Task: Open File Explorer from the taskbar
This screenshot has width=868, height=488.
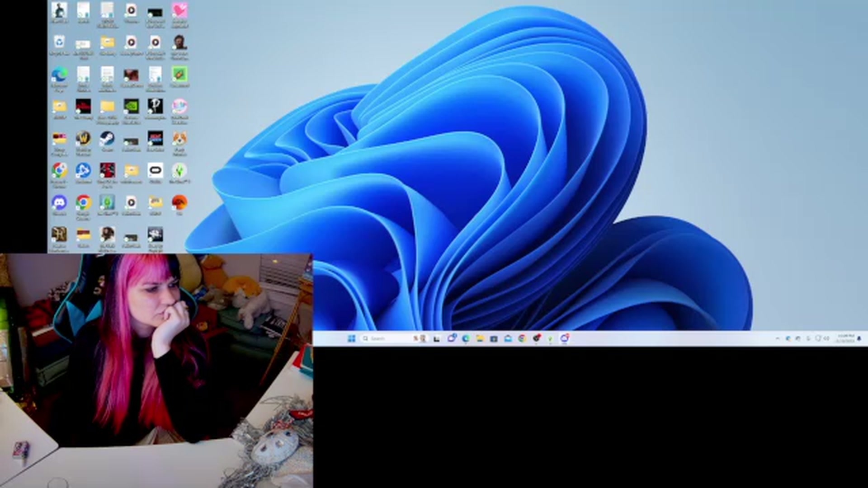Action: [480, 338]
